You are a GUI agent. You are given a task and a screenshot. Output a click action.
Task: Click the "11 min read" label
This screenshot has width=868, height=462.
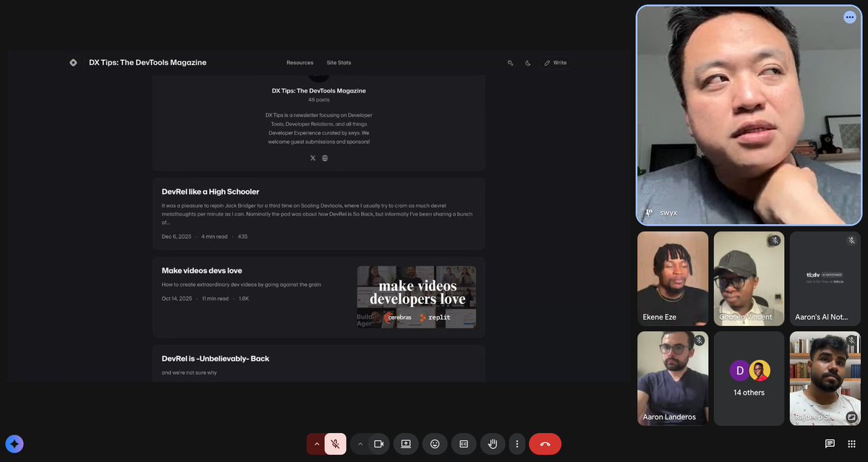(x=216, y=299)
